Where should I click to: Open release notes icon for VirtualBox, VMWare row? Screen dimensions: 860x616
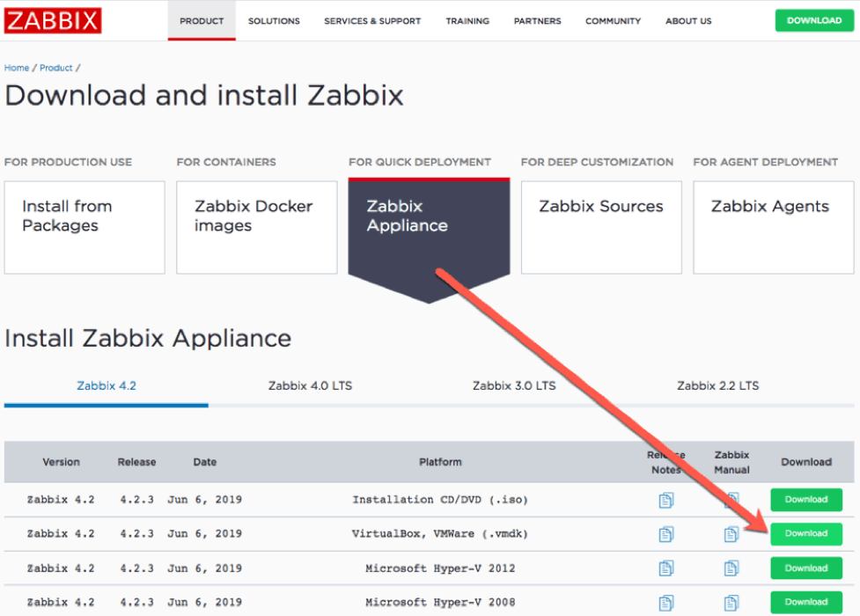coord(666,534)
